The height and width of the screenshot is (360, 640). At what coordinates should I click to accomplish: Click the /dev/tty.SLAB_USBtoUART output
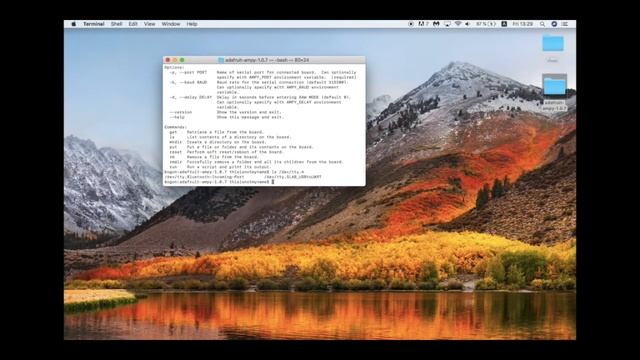[x=293, y=177]
